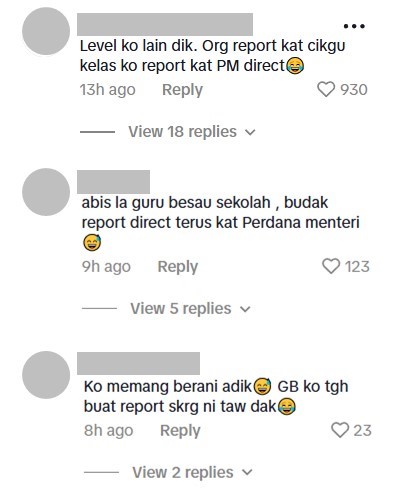
Task: Reply to the 13h ago comment
Action: (182, 90)
